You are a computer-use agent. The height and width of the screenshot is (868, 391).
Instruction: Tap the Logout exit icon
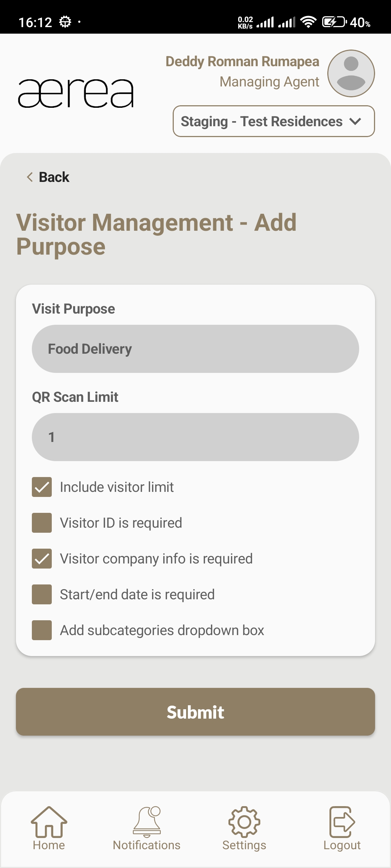342,822
